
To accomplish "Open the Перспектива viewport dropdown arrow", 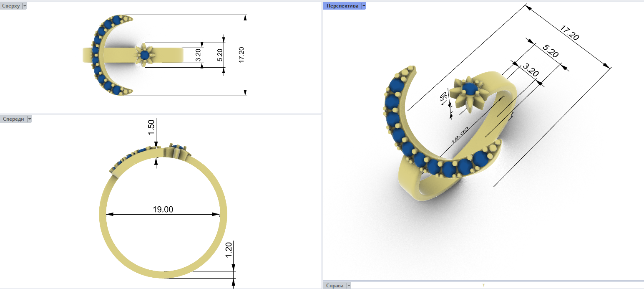I will coord(364,6).
